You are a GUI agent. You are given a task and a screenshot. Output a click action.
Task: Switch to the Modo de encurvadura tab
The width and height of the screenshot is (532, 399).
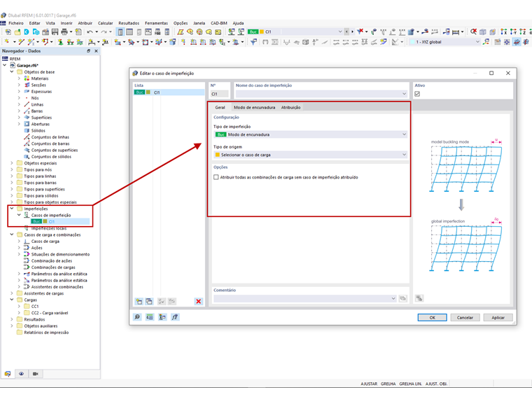[x=255, y=107]
